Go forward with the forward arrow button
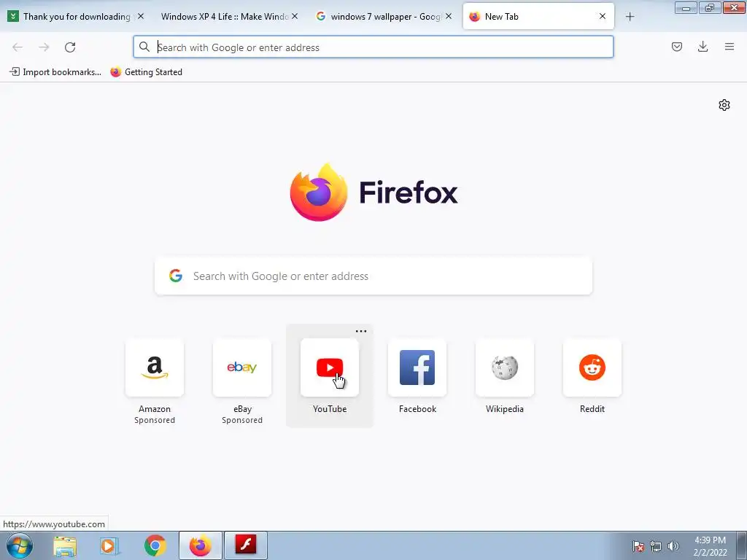Image resolution: width=747 pixels, height=560 pixels. click(x=44, y=47)
